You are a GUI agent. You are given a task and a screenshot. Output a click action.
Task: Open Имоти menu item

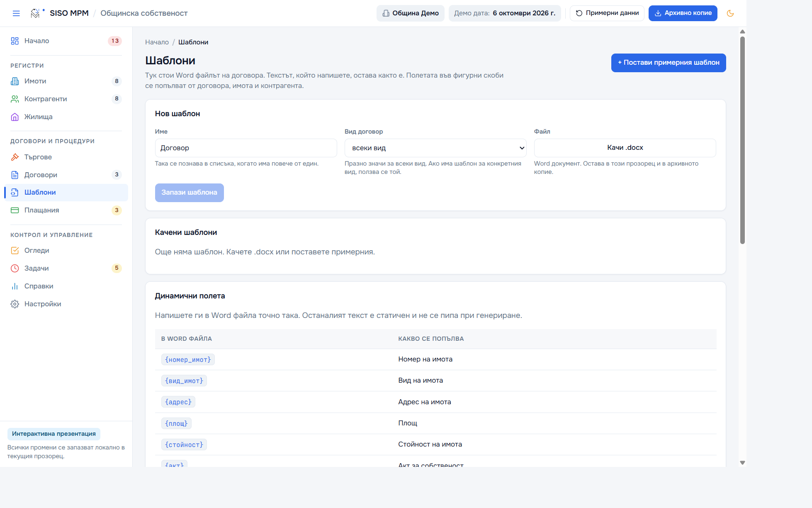(x=66, y=81)
